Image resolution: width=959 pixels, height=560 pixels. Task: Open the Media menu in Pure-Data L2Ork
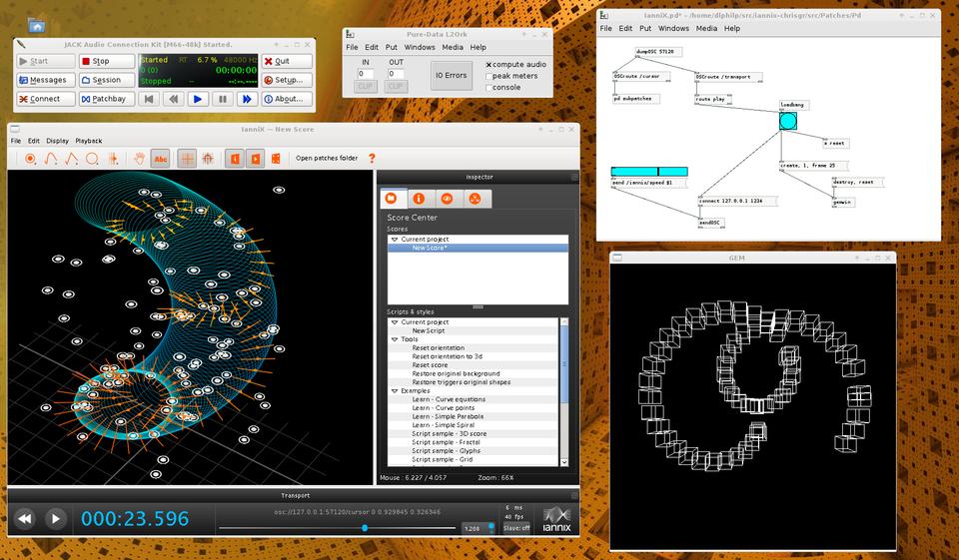(x=453, y=47)
